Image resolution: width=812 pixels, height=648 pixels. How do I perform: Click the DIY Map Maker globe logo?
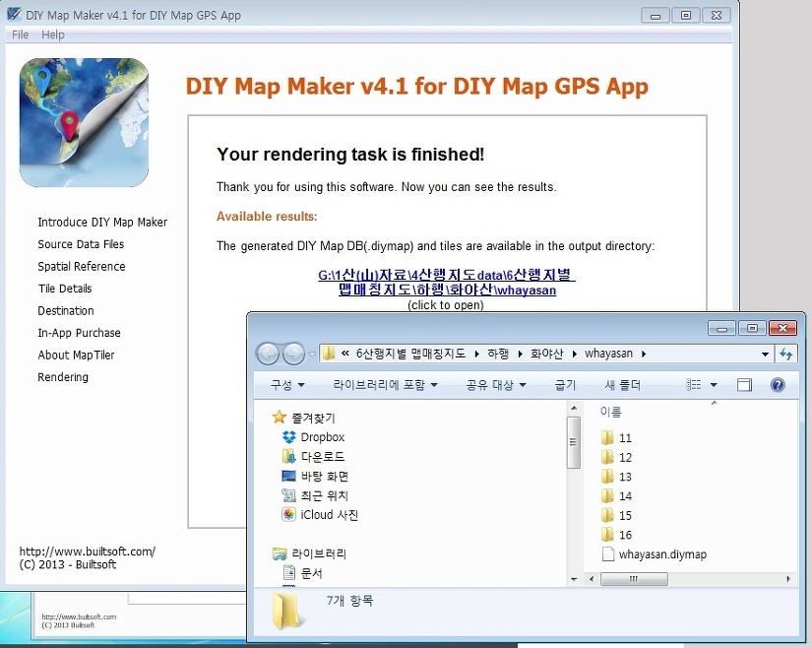click(x=84, y=122)
